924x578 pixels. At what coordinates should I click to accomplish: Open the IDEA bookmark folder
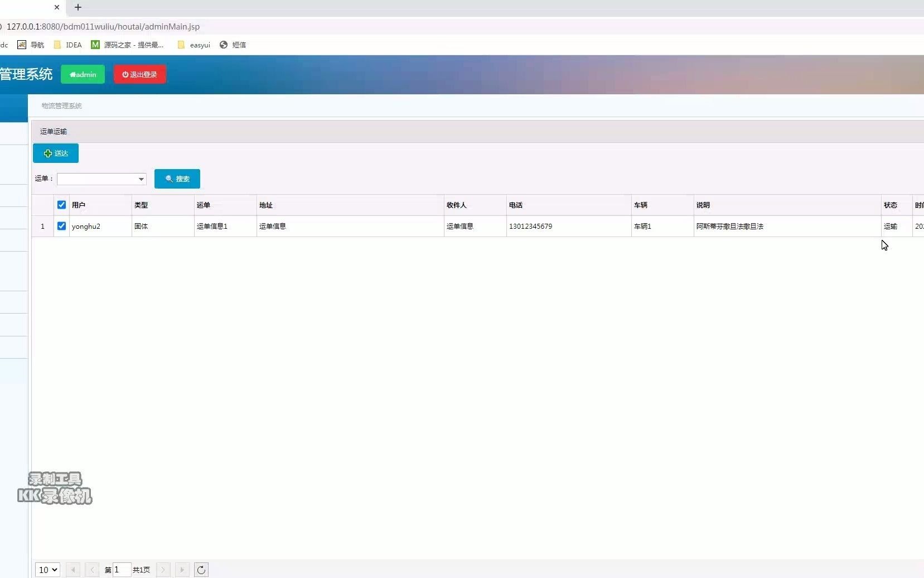click(67, 45)
